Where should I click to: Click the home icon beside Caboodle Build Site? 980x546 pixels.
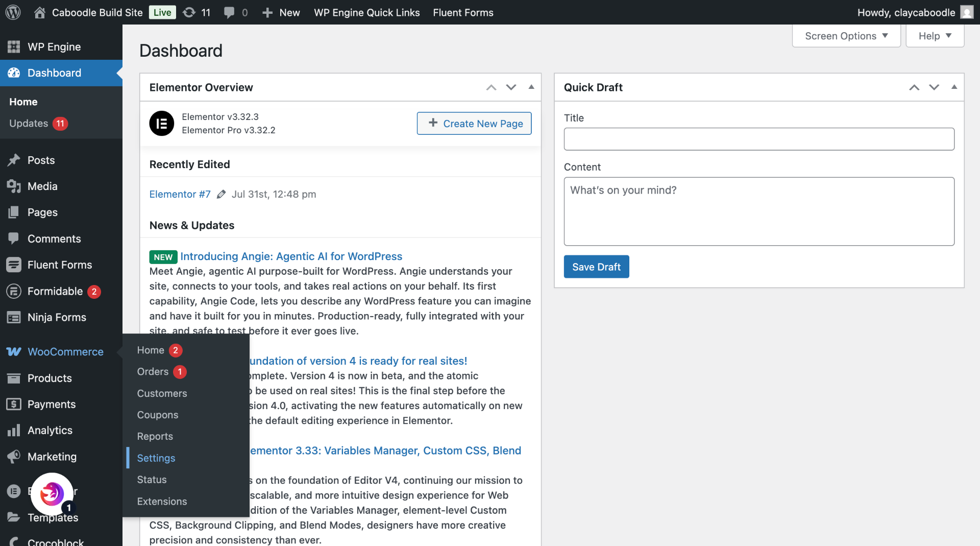pyautogui.click(x=40, y=12)
